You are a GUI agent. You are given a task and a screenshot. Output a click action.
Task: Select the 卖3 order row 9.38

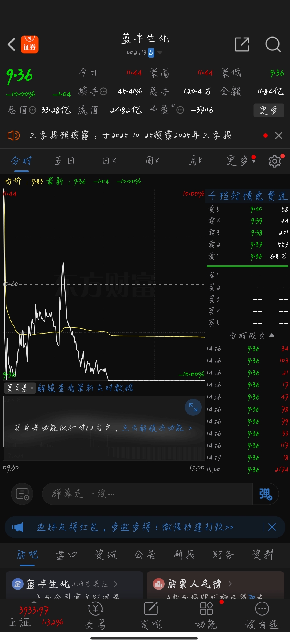point(247,233)
